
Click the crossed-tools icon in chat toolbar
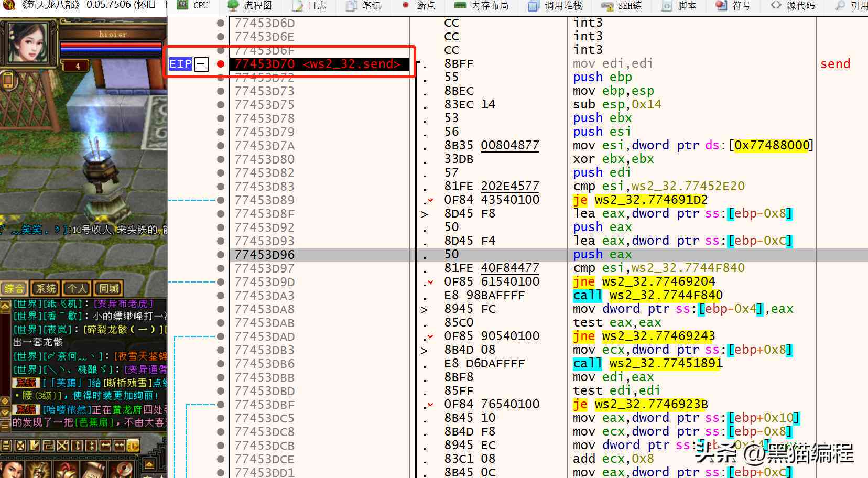point(62,446)
